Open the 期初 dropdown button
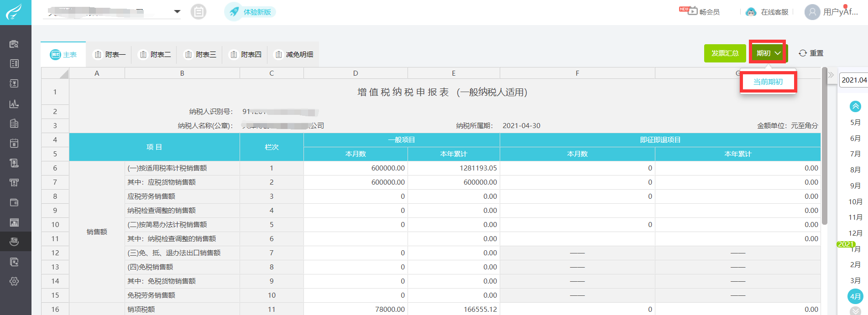This screenshot has height=315, width=868. pos(769,53)
